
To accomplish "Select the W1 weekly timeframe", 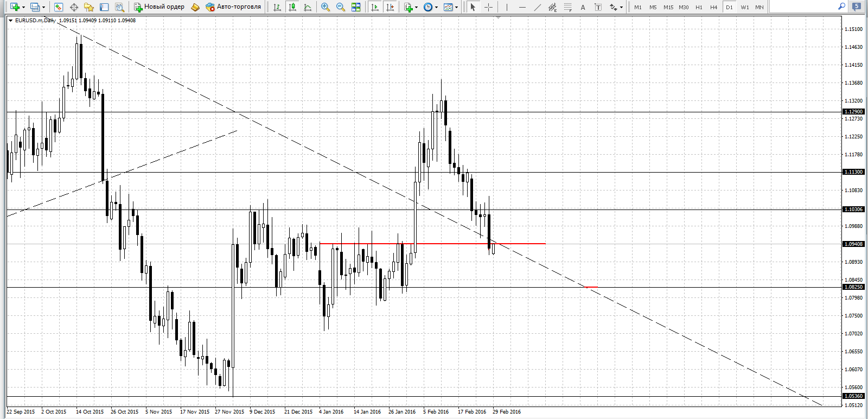I will pyautogui.click(x=744, y=7).
